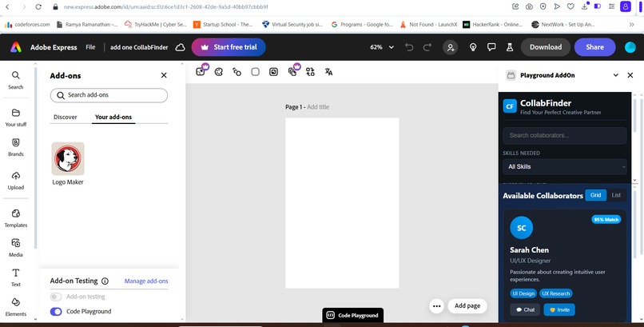This screenshot has height=327, width=644.
Task: Open the Elements panel
Action: click(16, 307)
